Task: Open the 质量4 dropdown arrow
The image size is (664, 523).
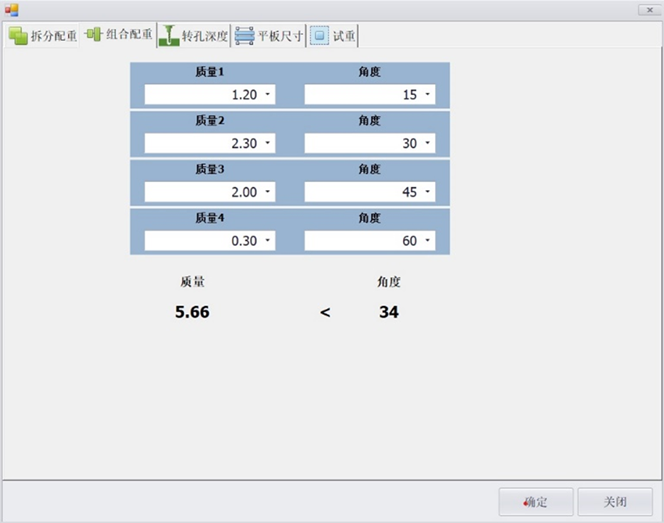Action: coord(268,240)
